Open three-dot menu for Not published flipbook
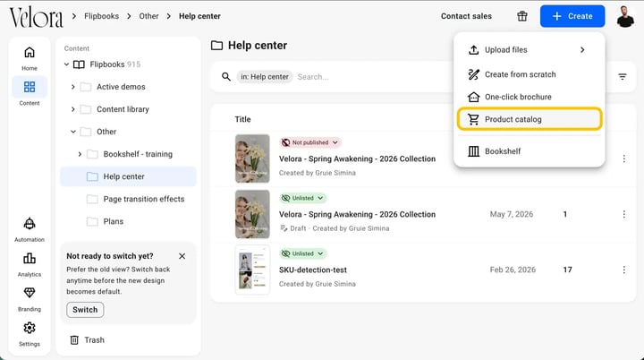644x360 pixels. [x=624, y=159]
